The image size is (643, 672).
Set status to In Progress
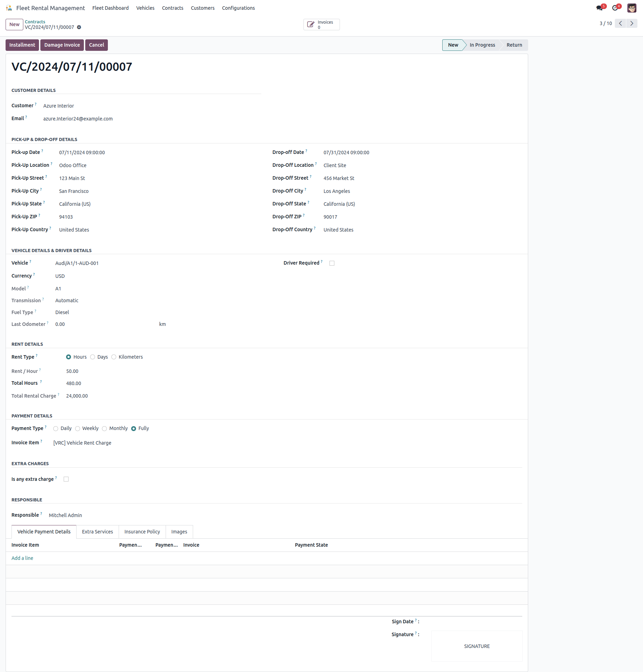[x=482, y=45]
